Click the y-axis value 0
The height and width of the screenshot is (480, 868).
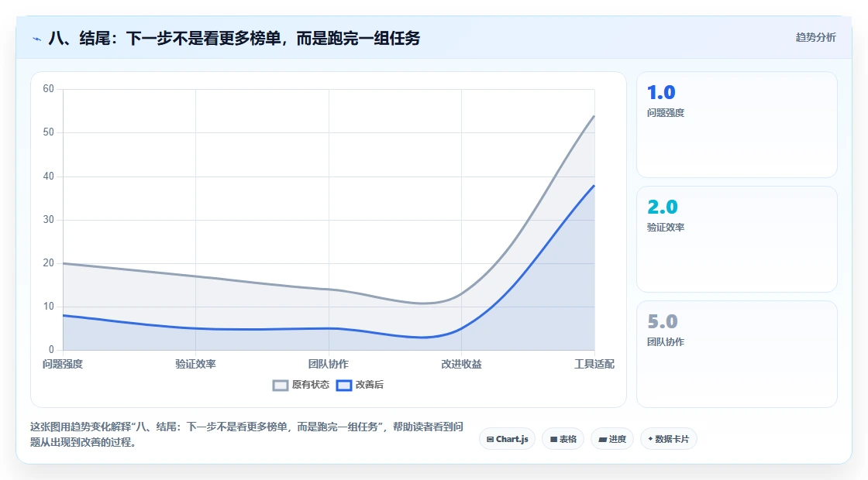51,349
